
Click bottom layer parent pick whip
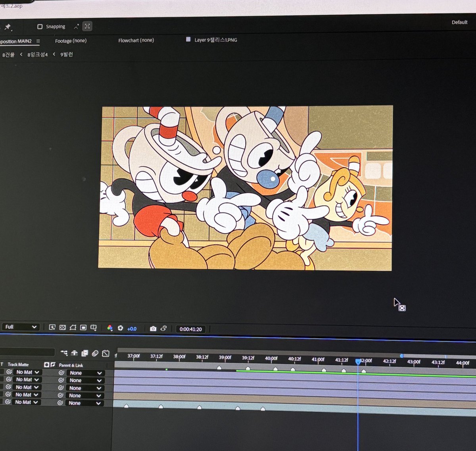(x=60, y=403)
